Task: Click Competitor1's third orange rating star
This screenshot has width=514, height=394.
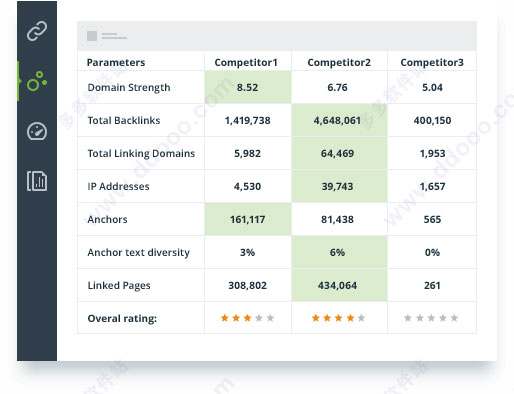Action: pos(247,318)
